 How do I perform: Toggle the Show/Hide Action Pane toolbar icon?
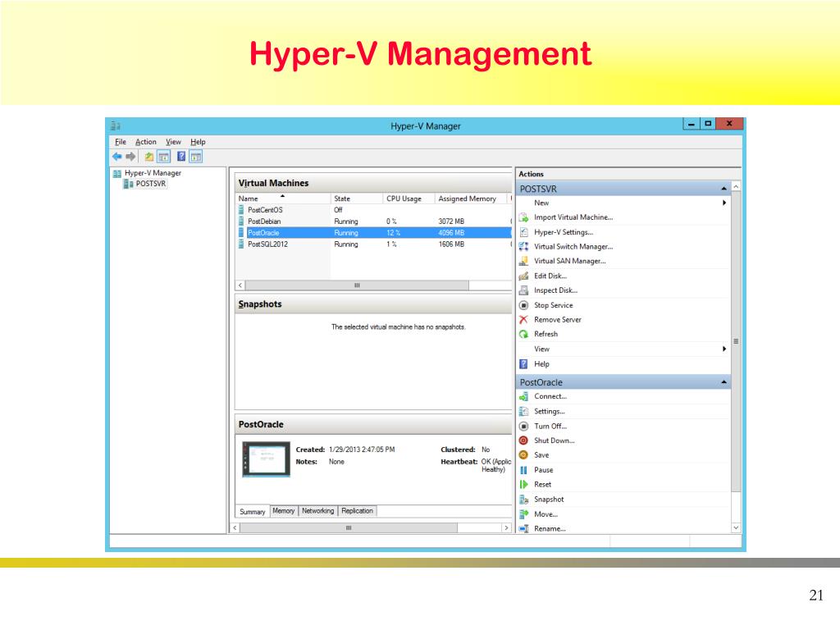[x=196, y=157]
